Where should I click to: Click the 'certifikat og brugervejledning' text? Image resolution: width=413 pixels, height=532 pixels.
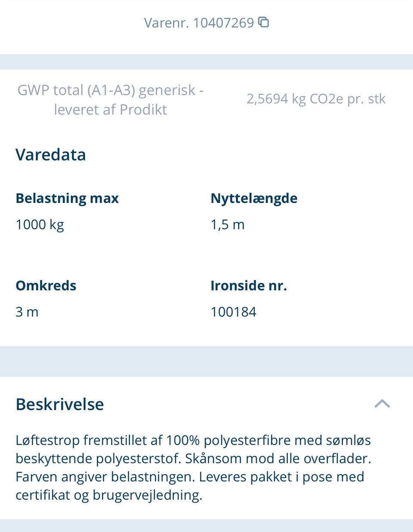coord(108,495)
